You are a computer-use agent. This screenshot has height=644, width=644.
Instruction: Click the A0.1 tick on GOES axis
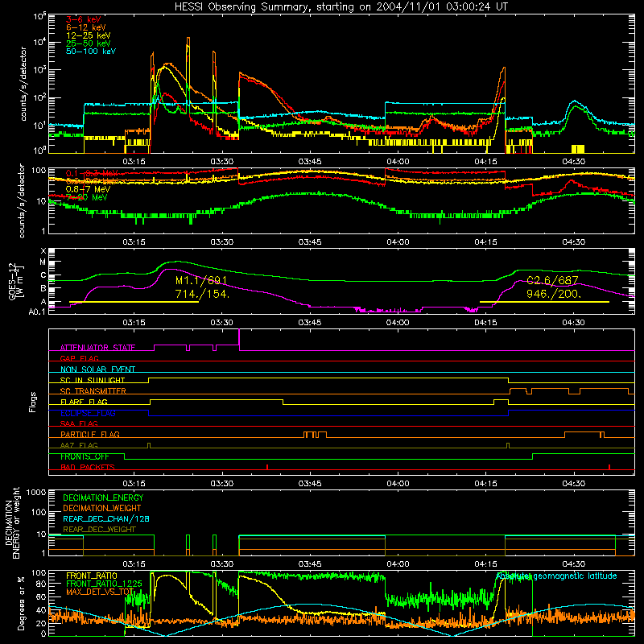pyautogui.click(x=37, y=312)
